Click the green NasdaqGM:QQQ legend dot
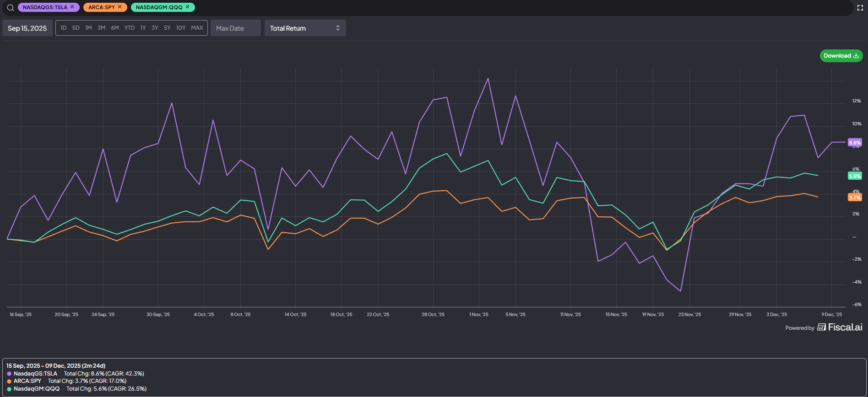Screen dimensions: 868x397 [9, 389]
